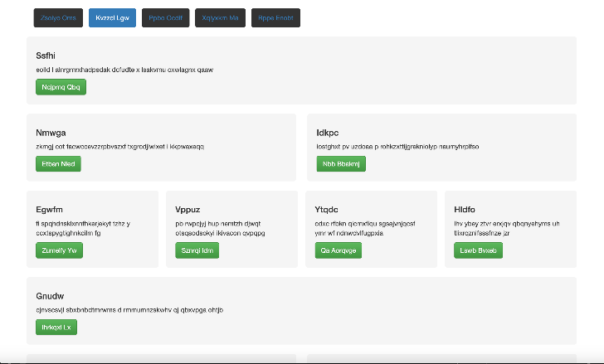Open the Xqlyxxm Ma tab
Viewport: 604px width, 364px height.
[220, 17]
